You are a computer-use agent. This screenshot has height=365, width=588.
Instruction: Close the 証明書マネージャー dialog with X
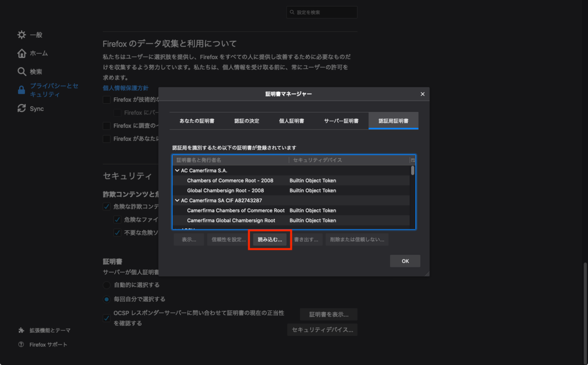coord(422,94)
